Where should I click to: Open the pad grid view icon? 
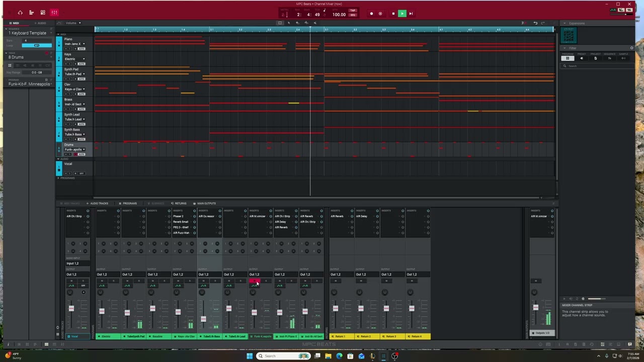point(43,13)
